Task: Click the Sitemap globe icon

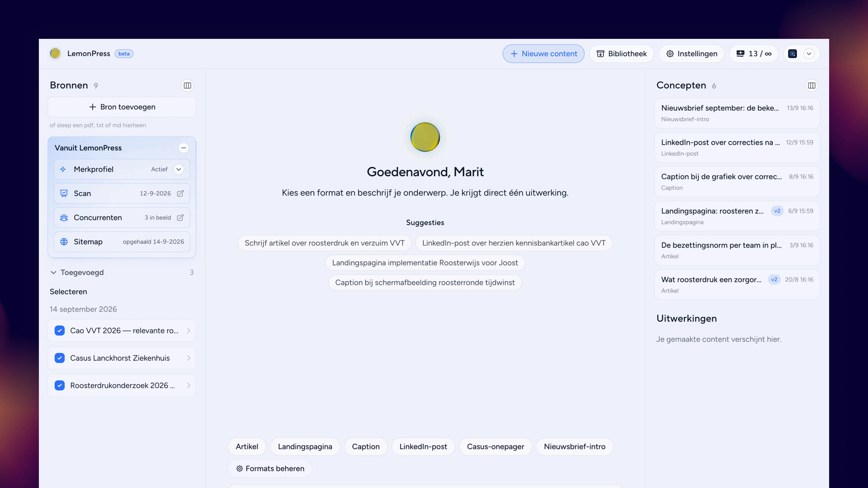Action: pyautogui.click(x=64, y=242)
